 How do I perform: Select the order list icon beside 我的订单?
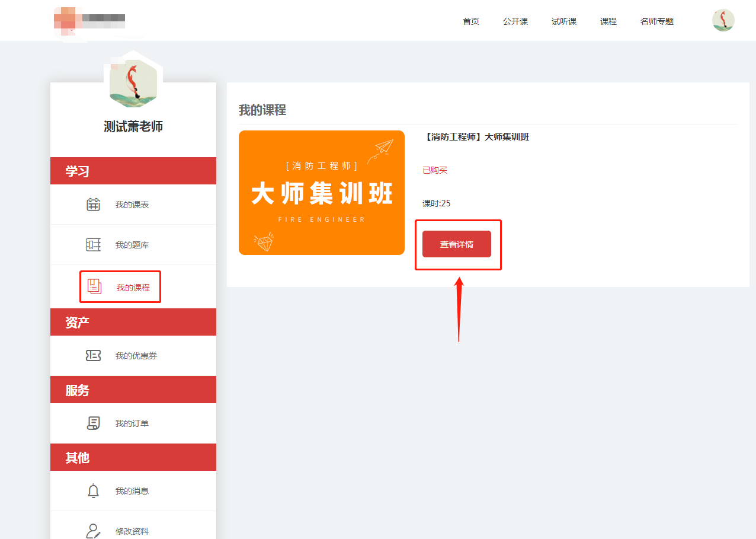(93, 423)
